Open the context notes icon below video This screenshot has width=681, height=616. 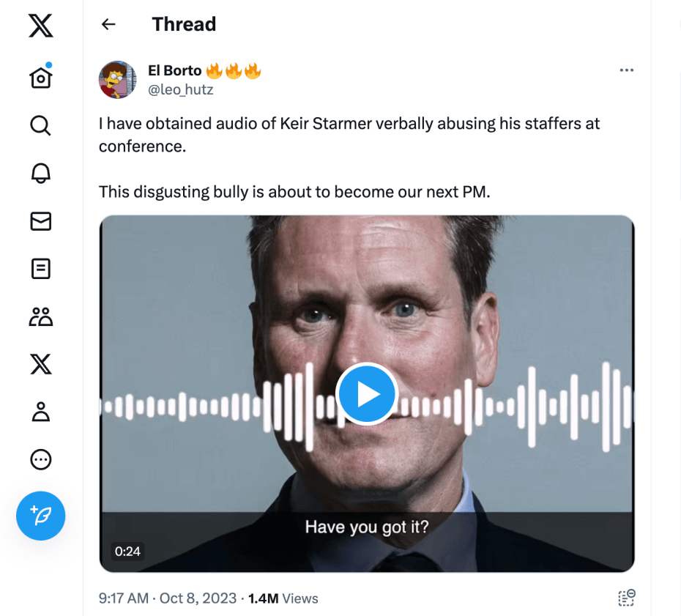tap(626, 598)
